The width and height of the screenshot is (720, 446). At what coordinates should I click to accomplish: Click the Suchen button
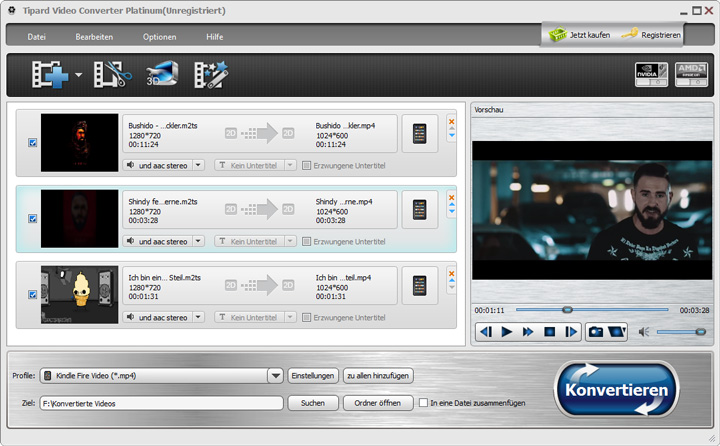[313, 403]
